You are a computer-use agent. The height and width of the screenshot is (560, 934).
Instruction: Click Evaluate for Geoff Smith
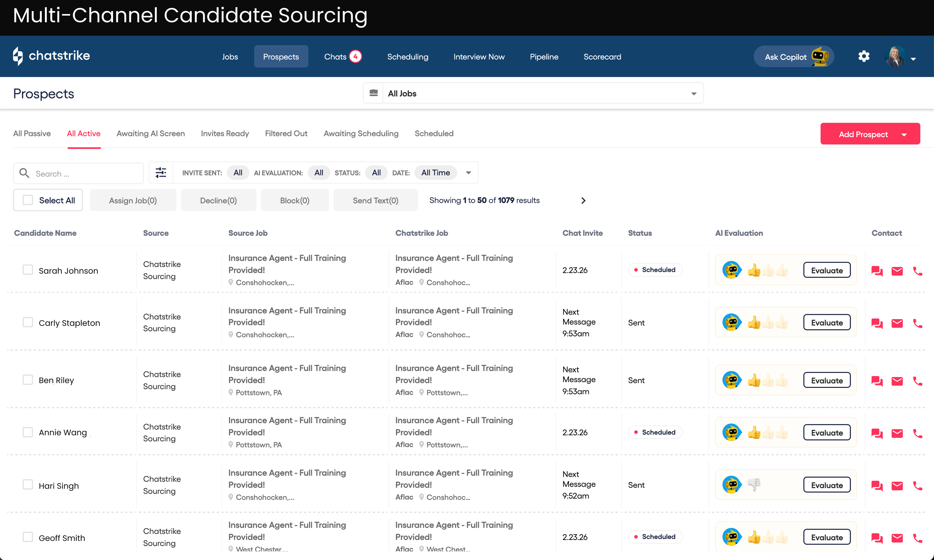click(x=826, y=537)
